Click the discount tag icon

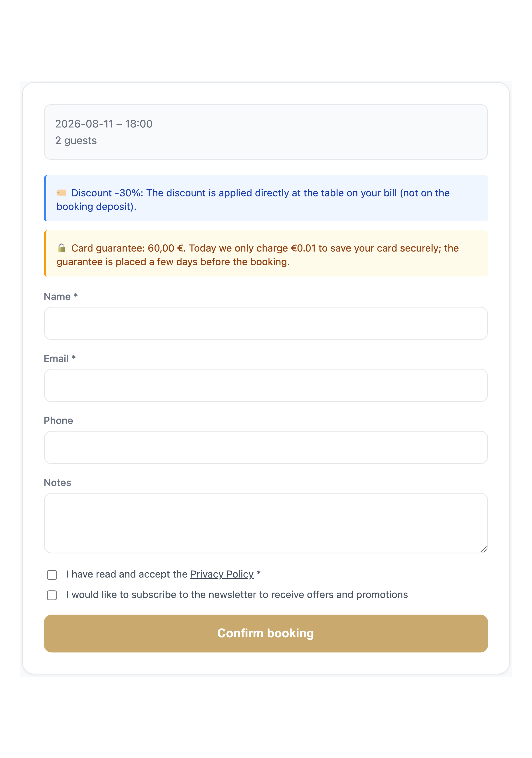pos(62,192)
